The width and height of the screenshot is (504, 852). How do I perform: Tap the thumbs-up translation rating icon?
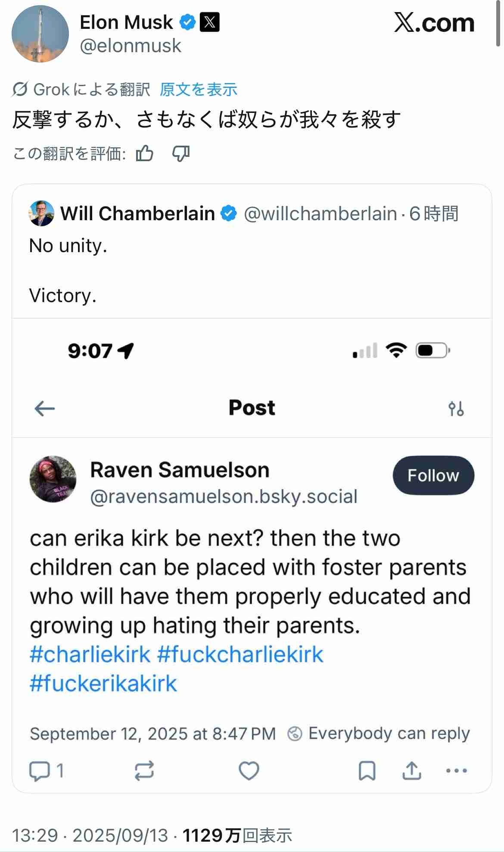[145, 153]
